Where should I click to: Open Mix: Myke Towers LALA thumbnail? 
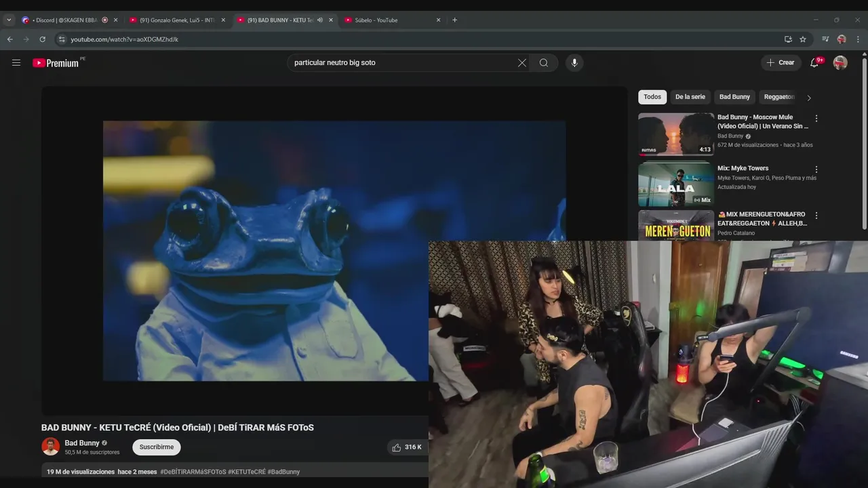pos(676,184)
